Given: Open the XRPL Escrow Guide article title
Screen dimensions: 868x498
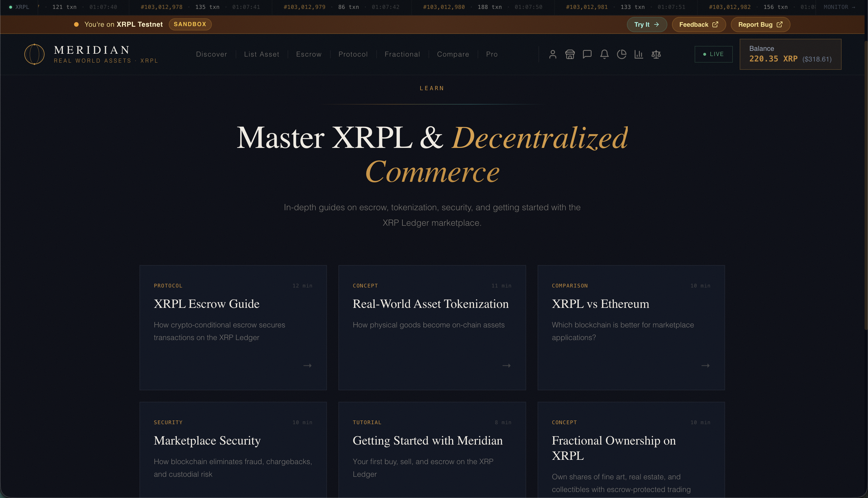Looking at the screenshot, I should coord(206,304).
